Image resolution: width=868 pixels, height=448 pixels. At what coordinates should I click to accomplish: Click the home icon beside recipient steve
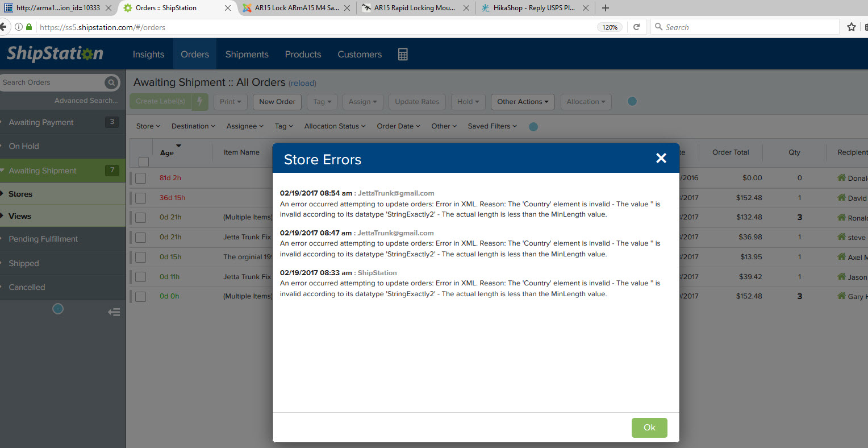[x=842, y=237]
